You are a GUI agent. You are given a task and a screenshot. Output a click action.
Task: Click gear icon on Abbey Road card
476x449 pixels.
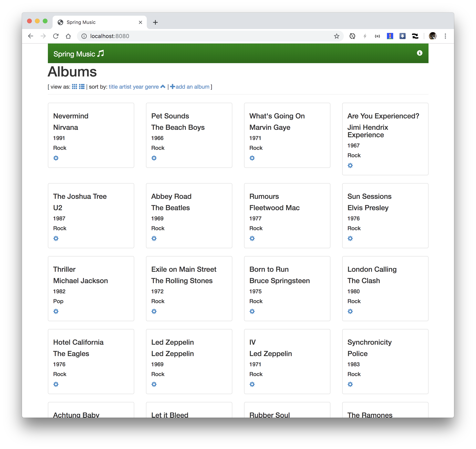coord(154,238)
